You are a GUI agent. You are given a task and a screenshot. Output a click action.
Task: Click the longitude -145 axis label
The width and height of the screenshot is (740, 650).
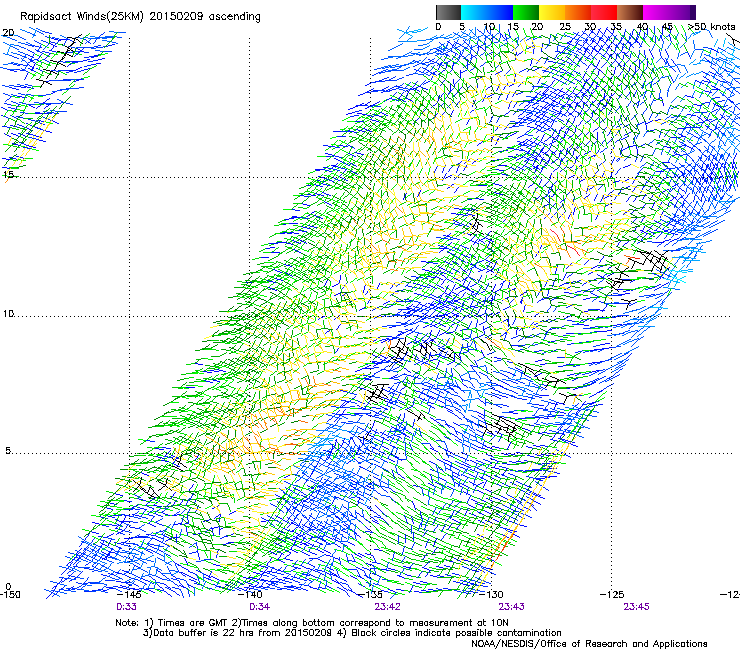point(129,594)
